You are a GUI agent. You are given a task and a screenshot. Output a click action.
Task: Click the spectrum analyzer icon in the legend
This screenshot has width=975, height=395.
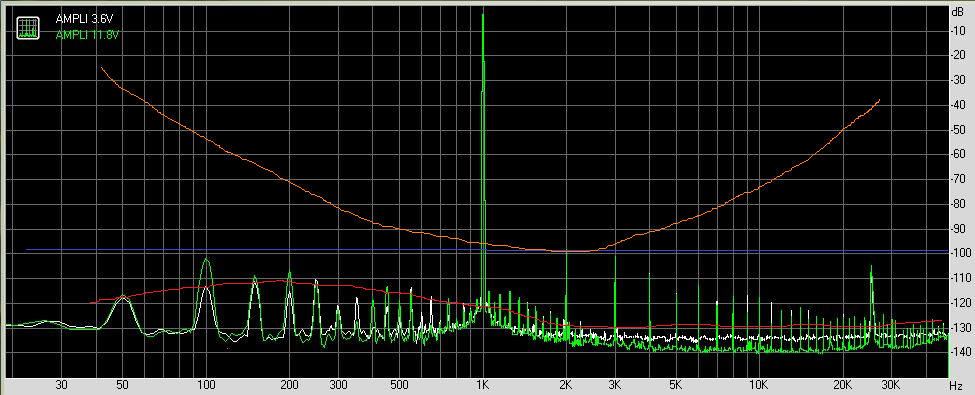[28, 27]
